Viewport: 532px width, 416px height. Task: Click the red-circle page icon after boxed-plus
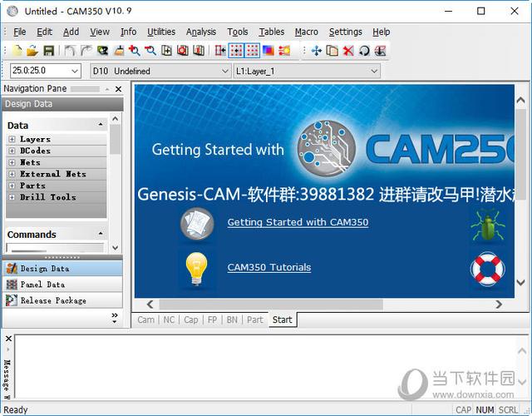coord(183,51)
